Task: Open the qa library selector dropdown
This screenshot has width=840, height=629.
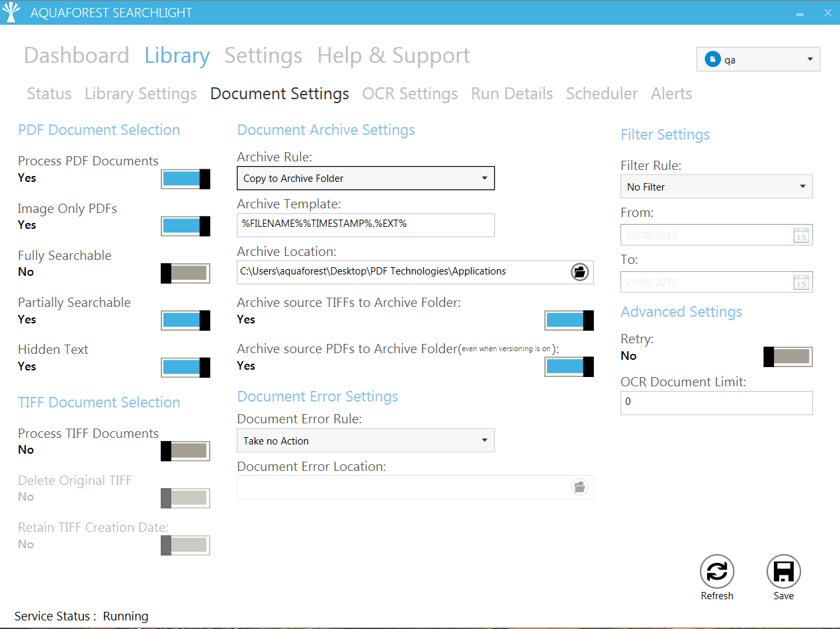Action: (758, 60)
